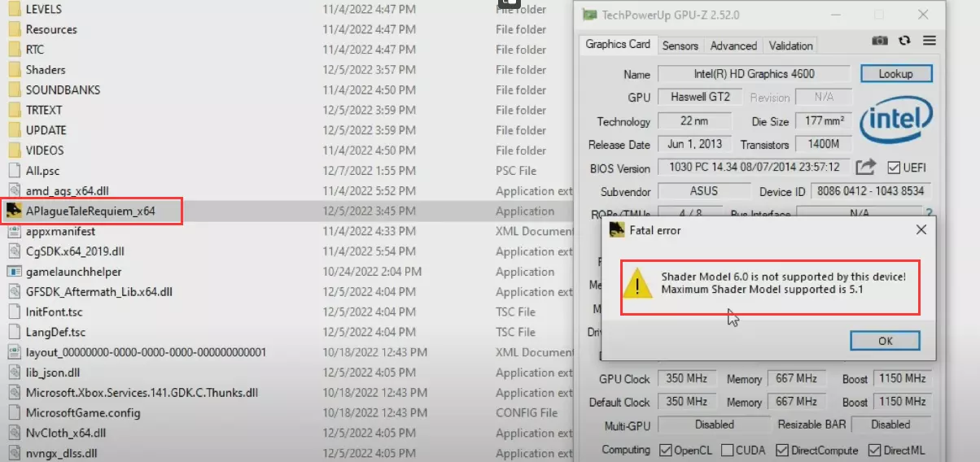The width and height of the screenshot is (980, 462).
Task: Click the RTC folder icon
Action: 14,50
